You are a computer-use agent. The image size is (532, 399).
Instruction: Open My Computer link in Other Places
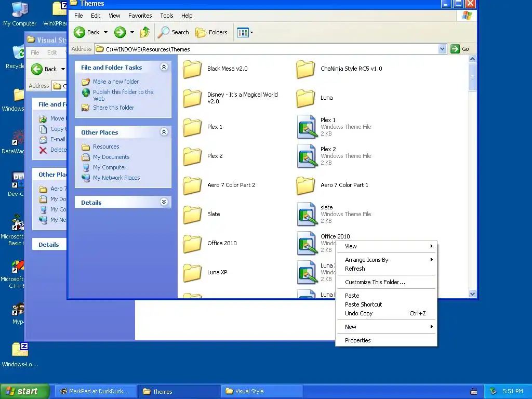[x=109, y=168]
